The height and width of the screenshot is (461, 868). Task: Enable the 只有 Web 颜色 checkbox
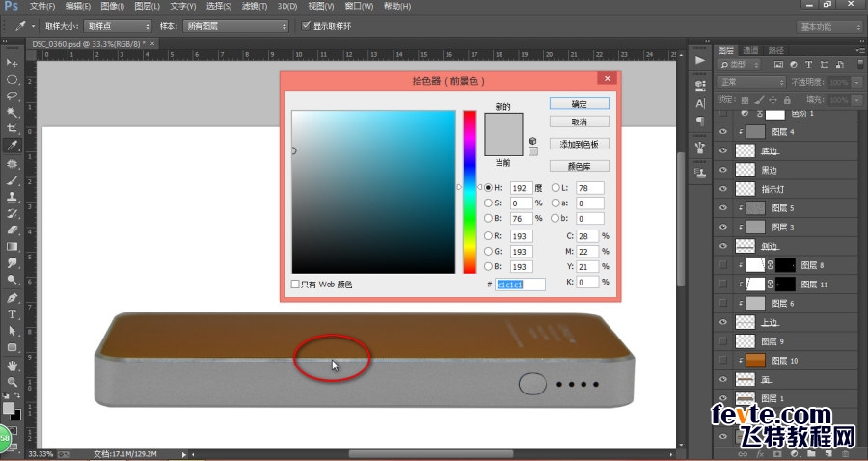(x=295, y=284)
